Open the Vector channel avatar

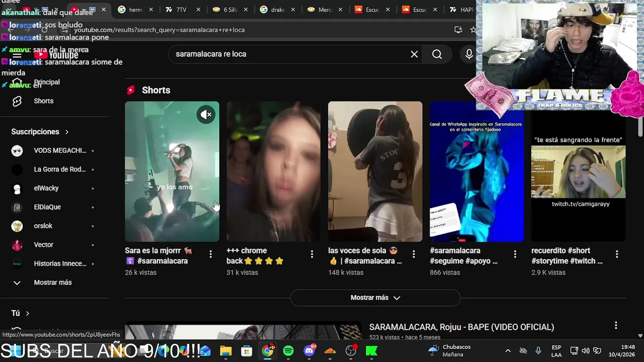click(x=17, y=245)
